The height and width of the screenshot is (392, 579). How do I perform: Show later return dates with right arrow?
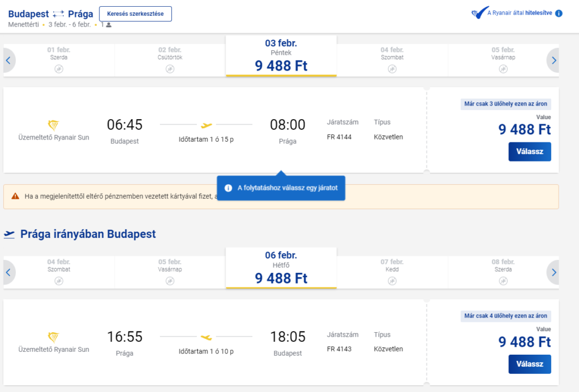pyautogui.click(x=553, y=272)
